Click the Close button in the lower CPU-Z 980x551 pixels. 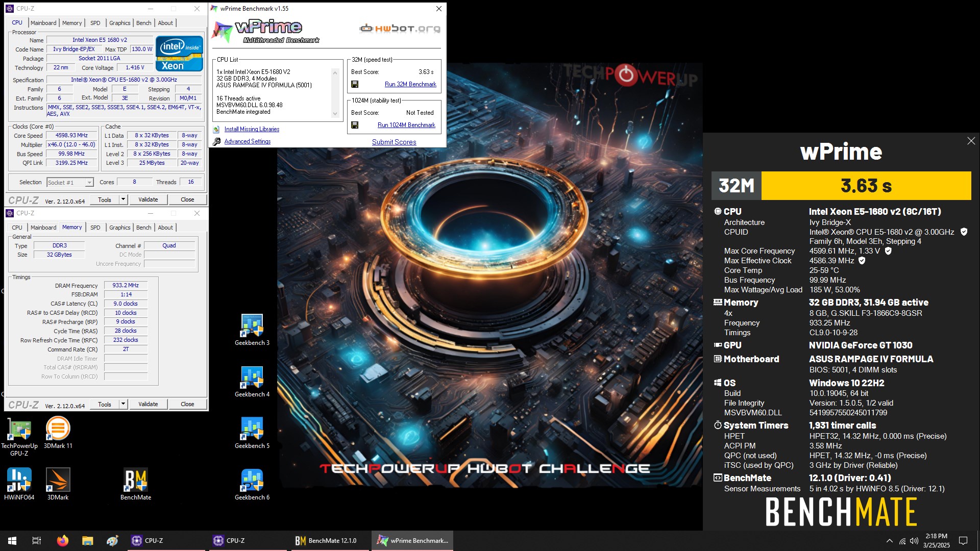click(187, 404)
